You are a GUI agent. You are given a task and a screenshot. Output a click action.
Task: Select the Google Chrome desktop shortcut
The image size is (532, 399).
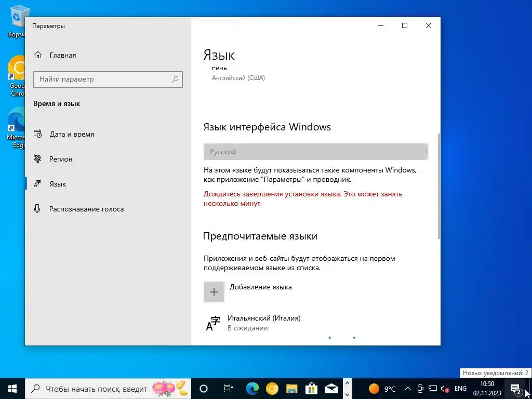[17, 76]
